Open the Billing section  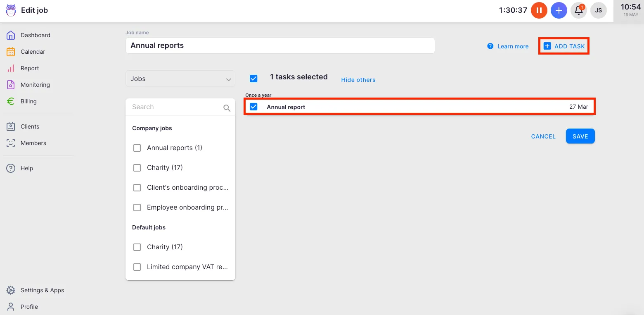pyautogui.click(x=28, y=101)
